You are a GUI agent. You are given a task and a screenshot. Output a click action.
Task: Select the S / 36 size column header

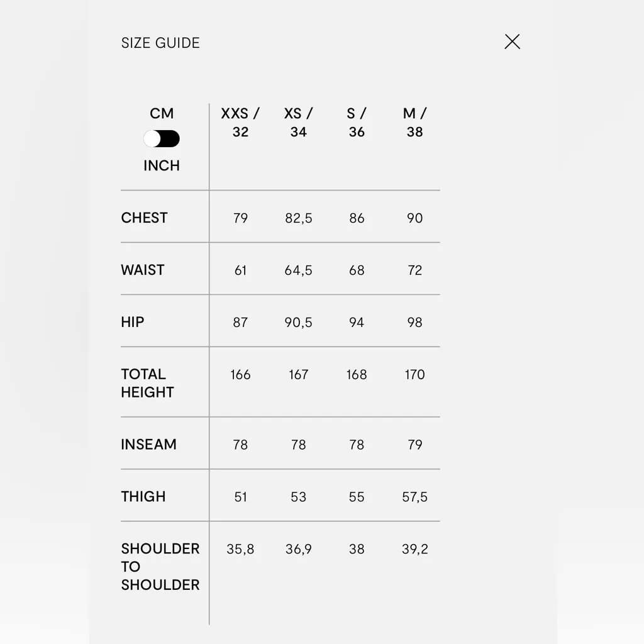pyautogui.click(x=357, y=123)
